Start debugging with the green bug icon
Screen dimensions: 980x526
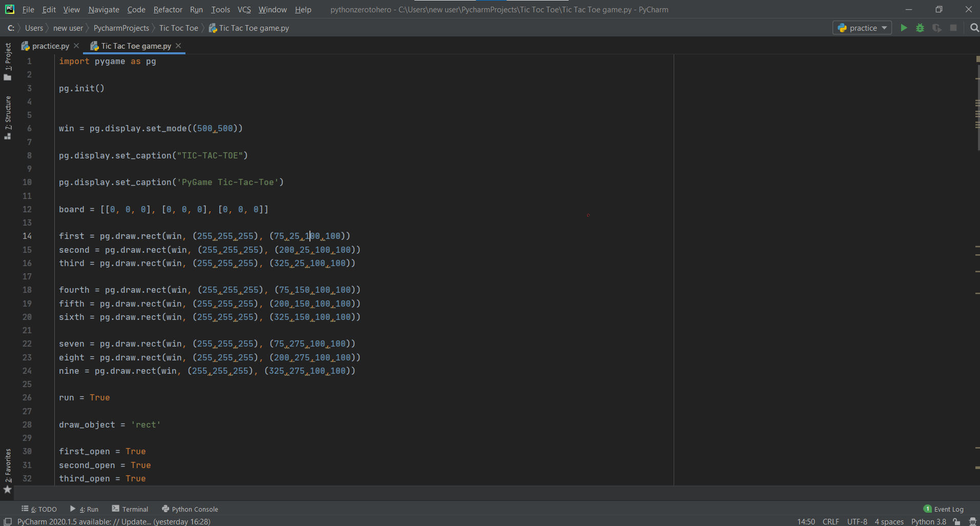point(920,28)
